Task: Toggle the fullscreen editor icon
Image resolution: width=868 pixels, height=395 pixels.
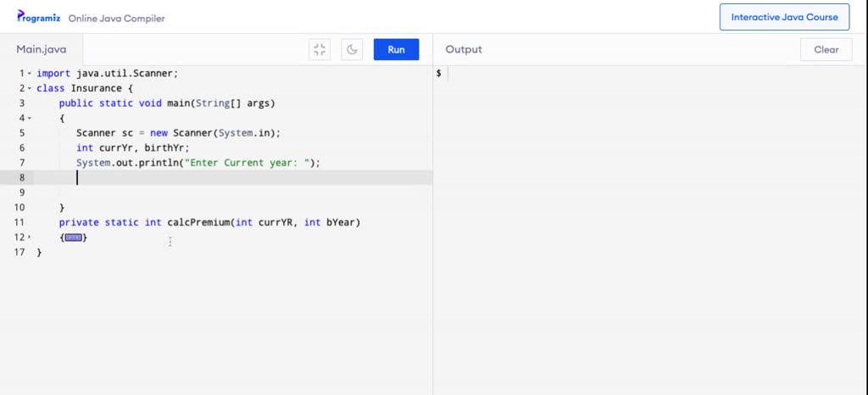Action: coord(320,49)
